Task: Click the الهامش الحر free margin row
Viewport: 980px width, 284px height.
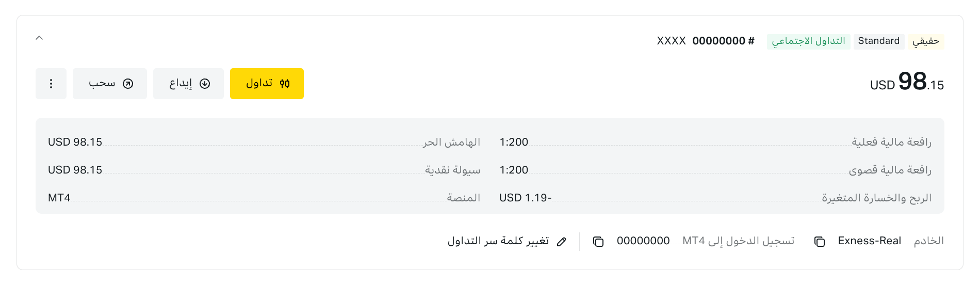Action: pos(264,142)
